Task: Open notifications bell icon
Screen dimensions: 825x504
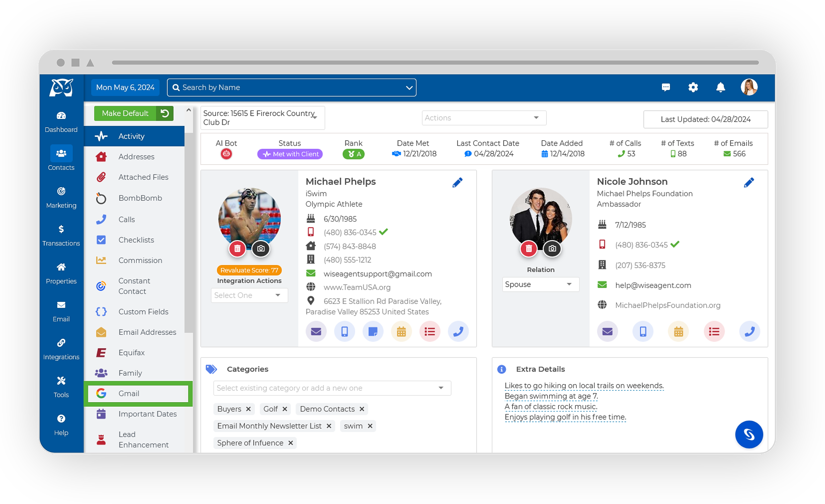Action: [x=720, y=87]
